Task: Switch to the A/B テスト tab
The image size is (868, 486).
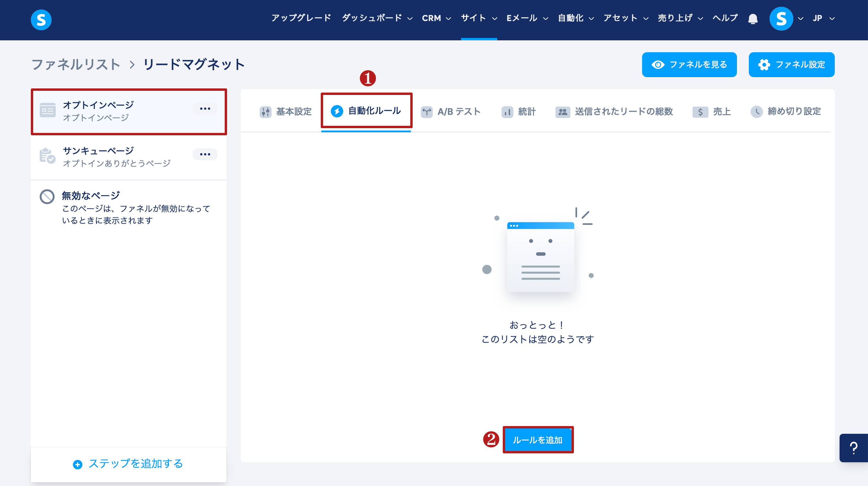Action: pos(451,112)
